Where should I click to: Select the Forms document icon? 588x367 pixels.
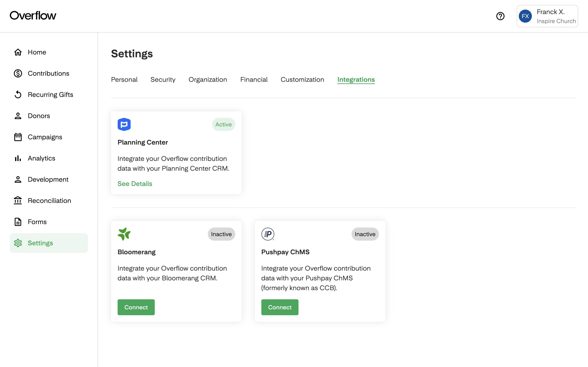(x=18, y=222)
